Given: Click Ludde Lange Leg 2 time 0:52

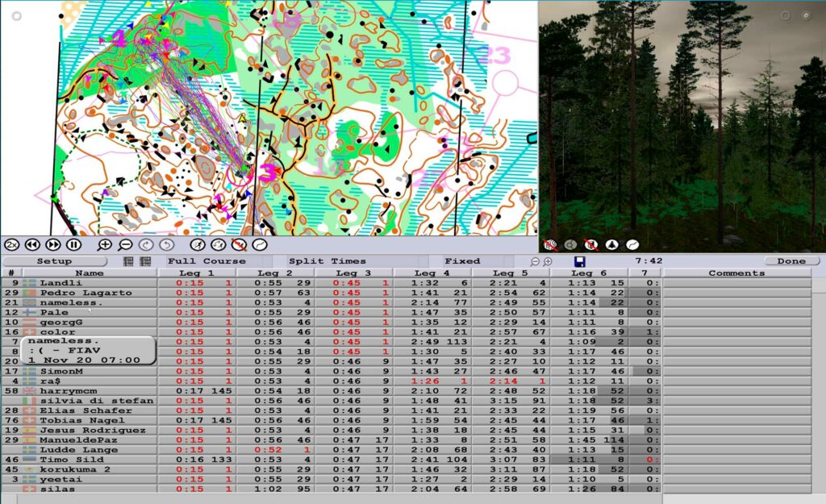Looking at the screenshot, I should point(268,450).
